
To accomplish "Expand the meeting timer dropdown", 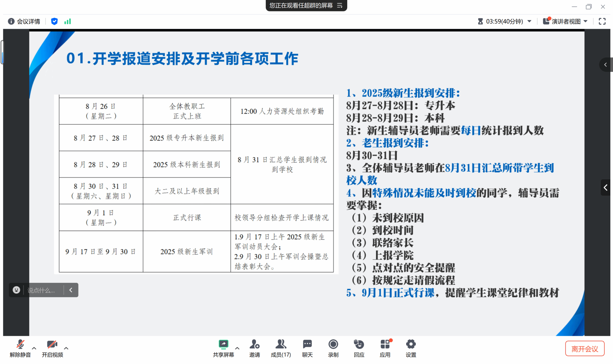I will pos(529,21).
